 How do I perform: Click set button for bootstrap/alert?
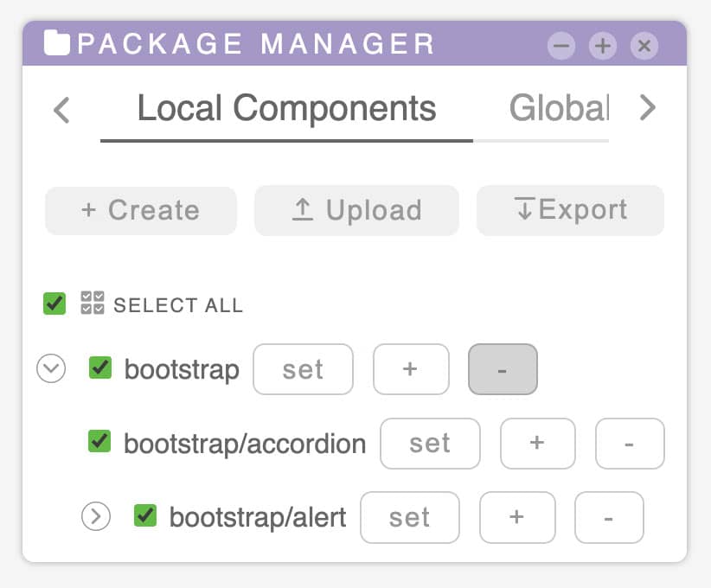tap(409, 517)
